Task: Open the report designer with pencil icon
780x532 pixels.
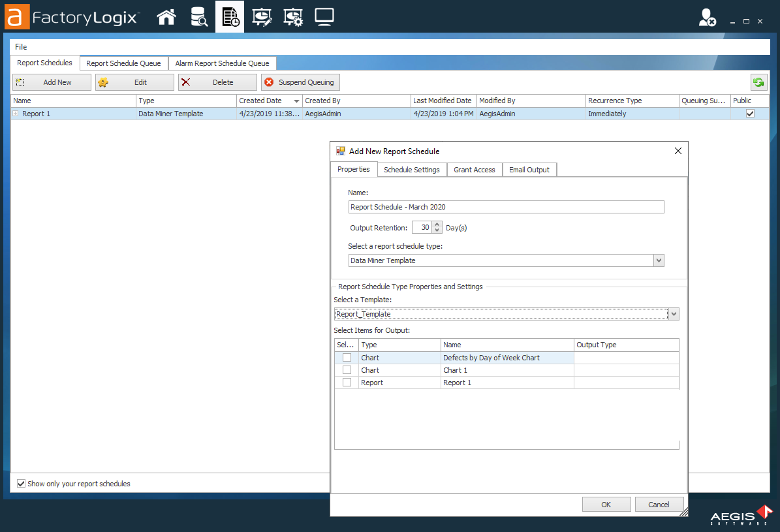Action: [261, 16]
